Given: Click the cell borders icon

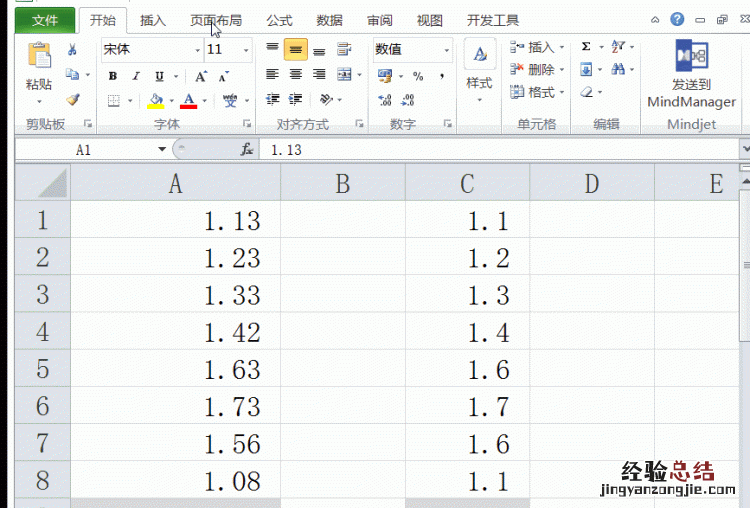Looking at the screenshot, I should (x=113, y=100).
